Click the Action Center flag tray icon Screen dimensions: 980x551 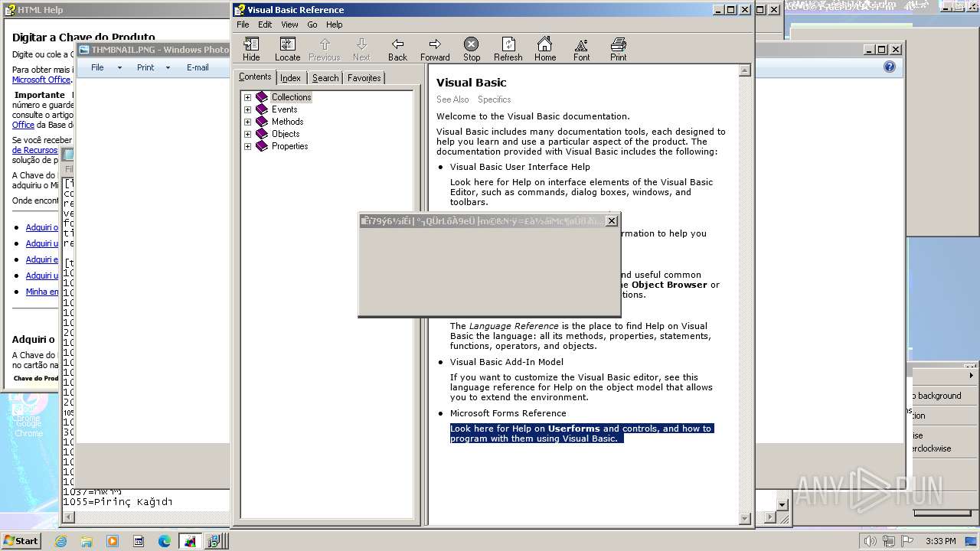pyautogui.click(x=907, y=541)
